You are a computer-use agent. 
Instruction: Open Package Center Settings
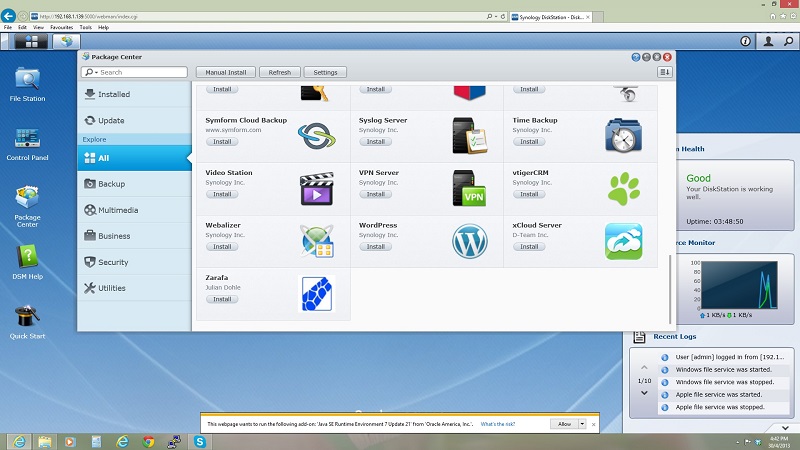point(325,72)
